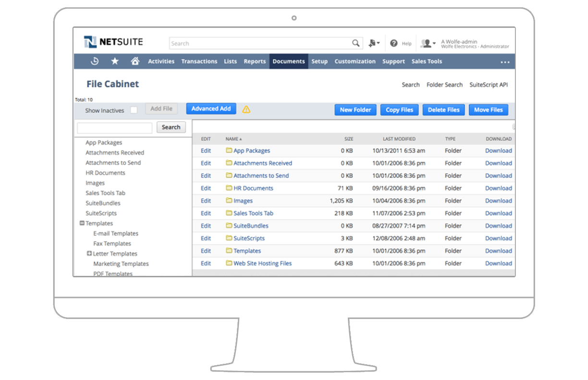This screenshot has width=588, height=380.
Task: Click the Sales Tools Tab folder icon
Action: tap(229, 213)
